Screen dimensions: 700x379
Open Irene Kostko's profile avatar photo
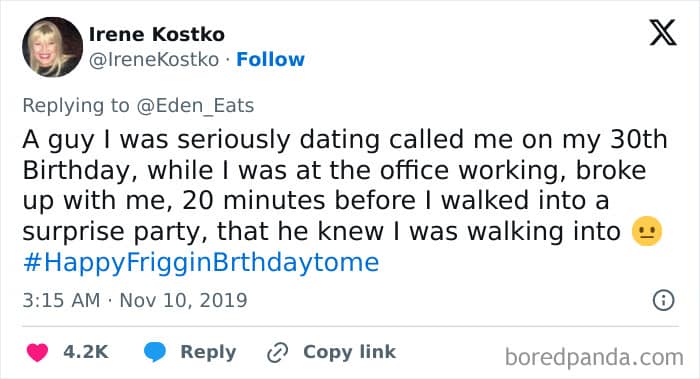(x=52, y=47)
